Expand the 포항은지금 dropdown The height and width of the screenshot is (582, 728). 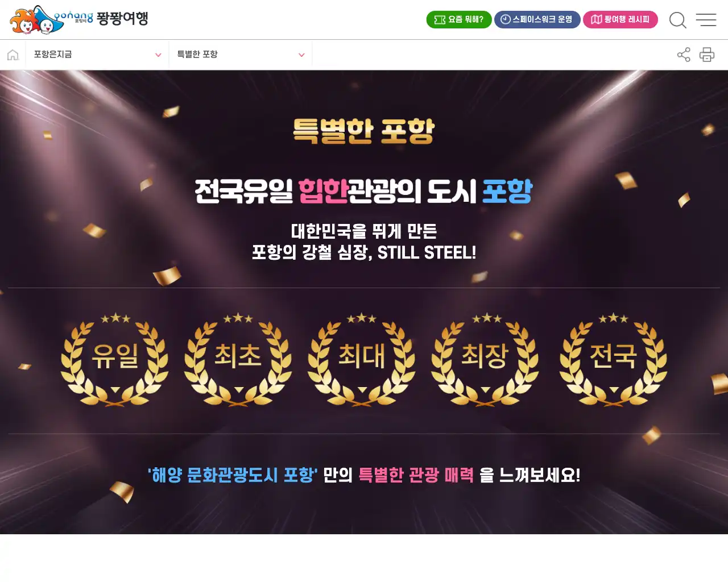tap(97, 55)
